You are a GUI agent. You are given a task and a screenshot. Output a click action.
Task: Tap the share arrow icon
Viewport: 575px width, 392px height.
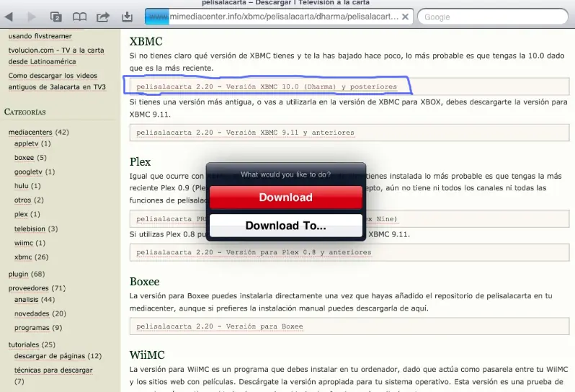click(103, 17)
